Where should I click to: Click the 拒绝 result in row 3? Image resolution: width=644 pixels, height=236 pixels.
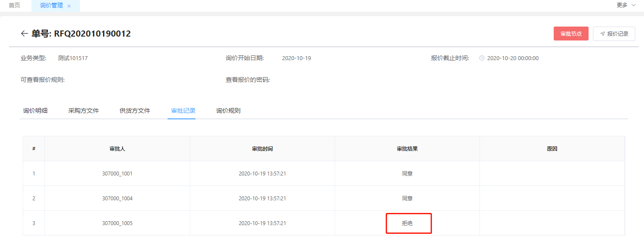407,223
